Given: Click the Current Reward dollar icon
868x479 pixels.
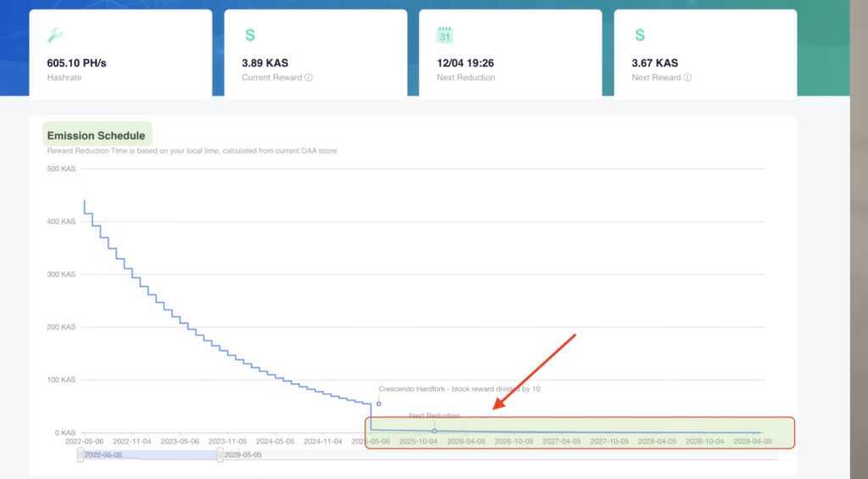Looking at the screenshot, I should [x=250, y=36].
